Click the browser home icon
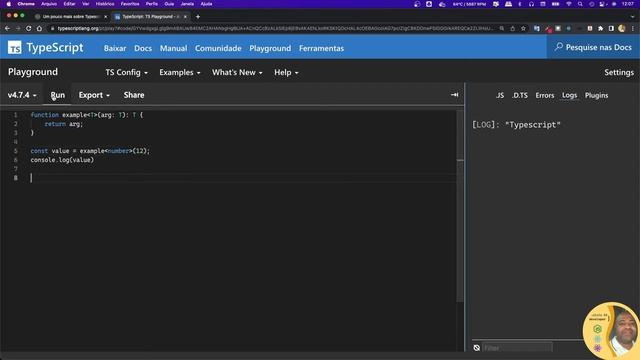 (x=39, y=29)
